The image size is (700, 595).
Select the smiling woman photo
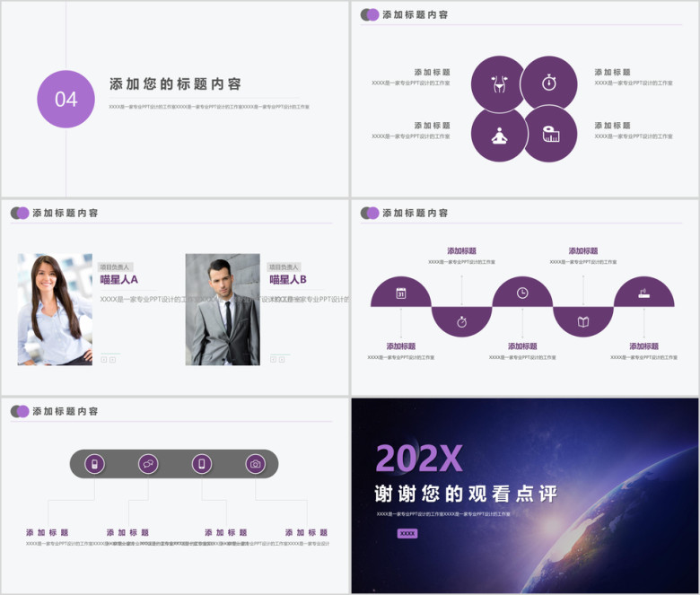[55, 310]
